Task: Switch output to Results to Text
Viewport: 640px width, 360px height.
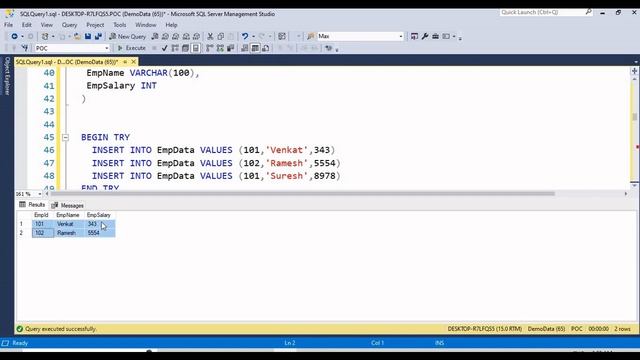Action: (244, 48)
